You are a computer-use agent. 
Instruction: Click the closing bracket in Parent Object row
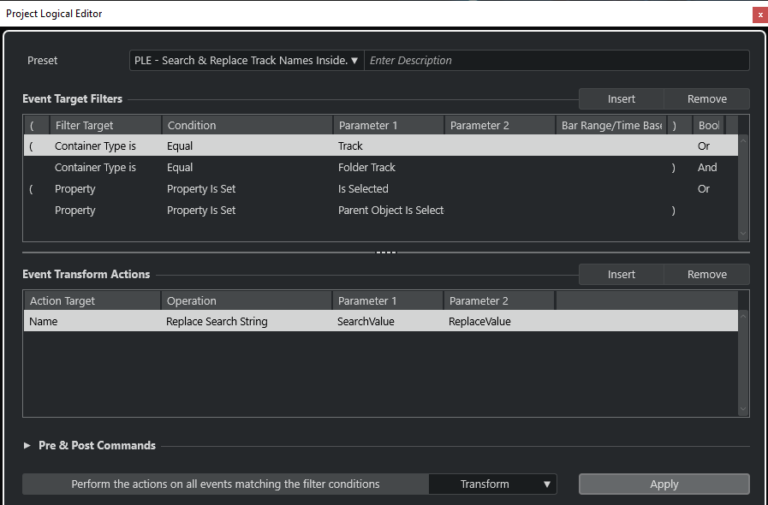pyautogui.click(x=673, y=210)
